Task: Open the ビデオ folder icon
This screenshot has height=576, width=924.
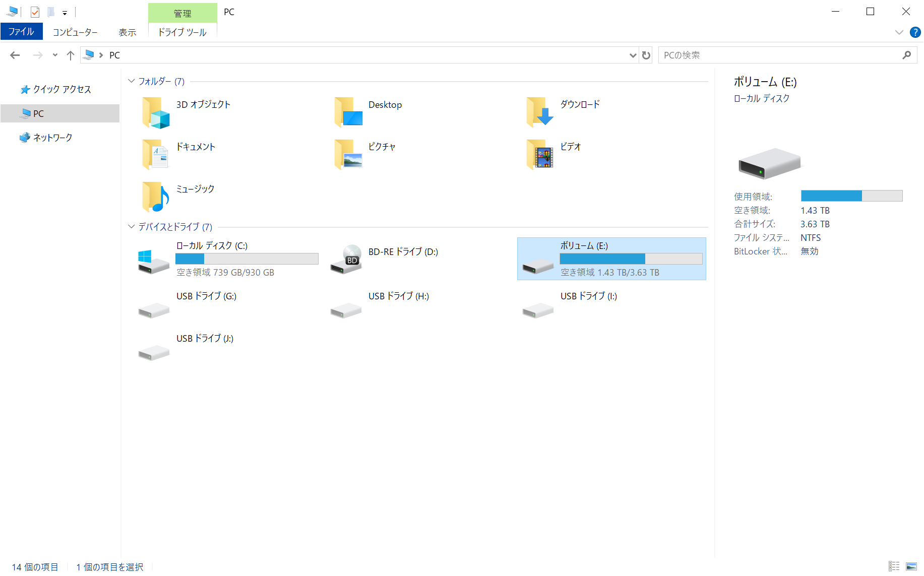Action: [540, 154]
